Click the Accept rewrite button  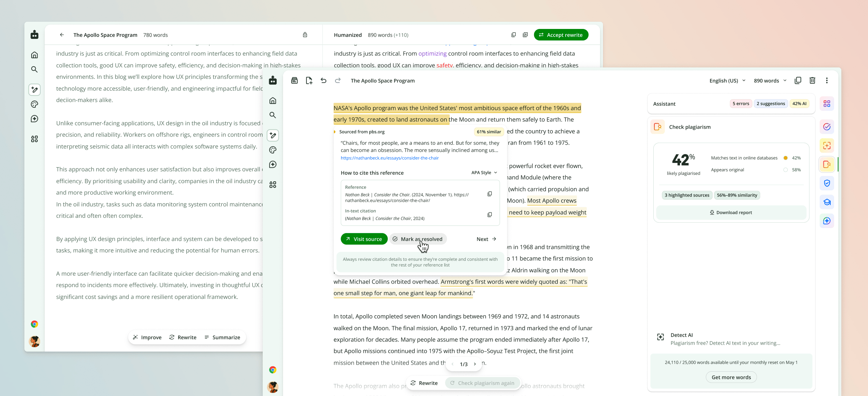pos(561,35)
